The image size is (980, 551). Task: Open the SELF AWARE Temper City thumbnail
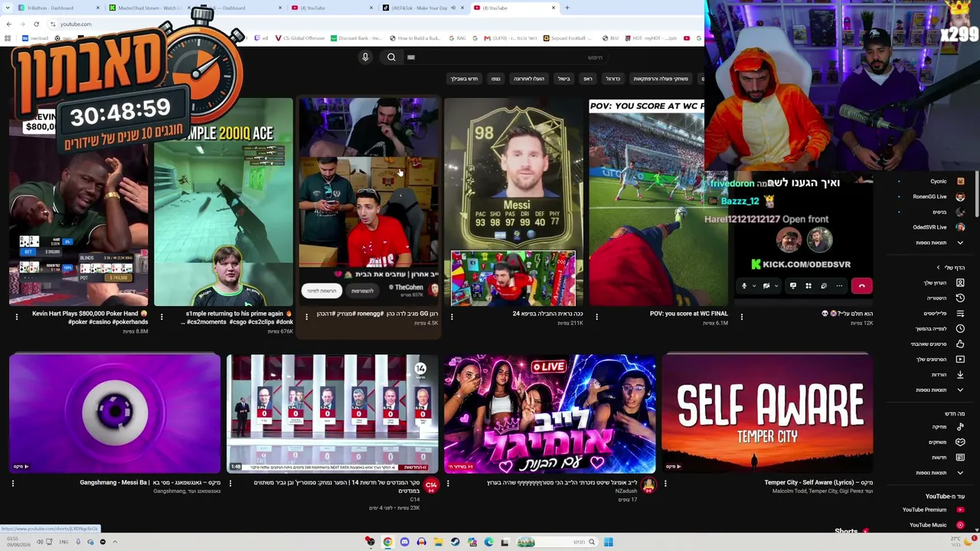click(767, 413)
